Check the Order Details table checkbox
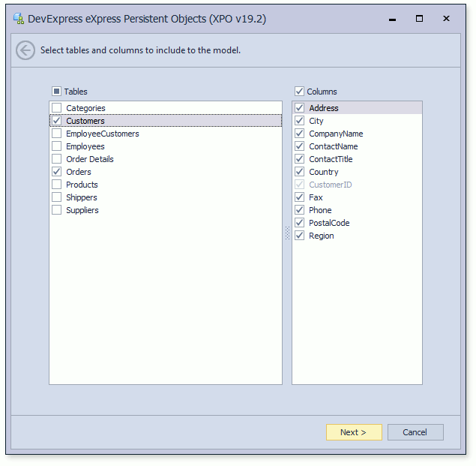476x466 pixels. click(x=56, y=158)
